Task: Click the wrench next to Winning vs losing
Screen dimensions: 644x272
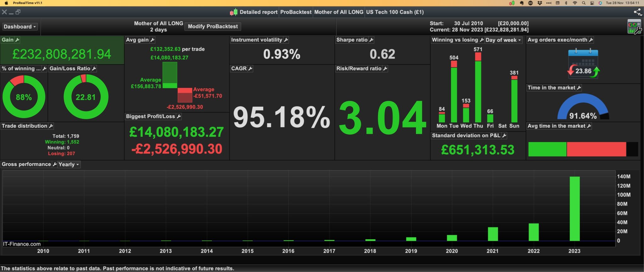Action: 481,40
